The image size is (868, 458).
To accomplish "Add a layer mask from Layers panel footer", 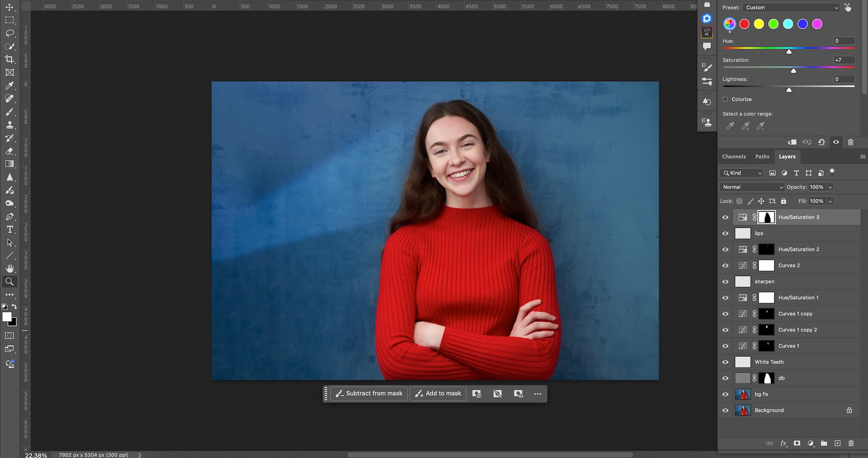I will coord(797,443).
